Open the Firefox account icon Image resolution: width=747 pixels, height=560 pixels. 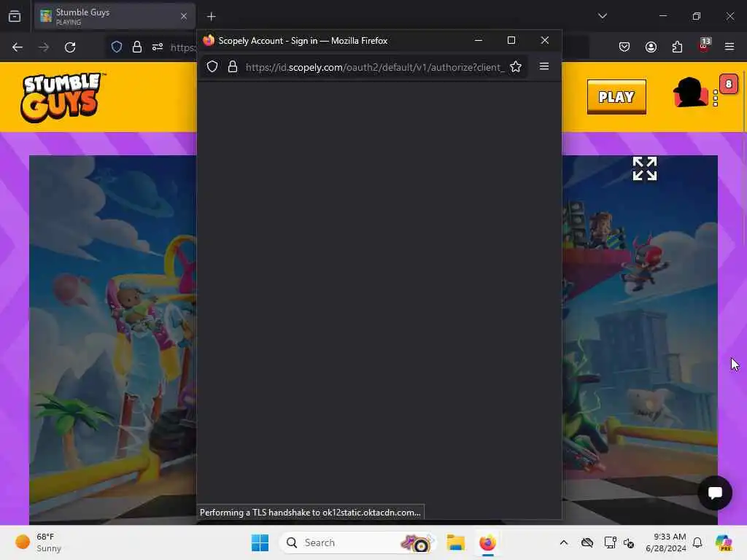(651, 47)
